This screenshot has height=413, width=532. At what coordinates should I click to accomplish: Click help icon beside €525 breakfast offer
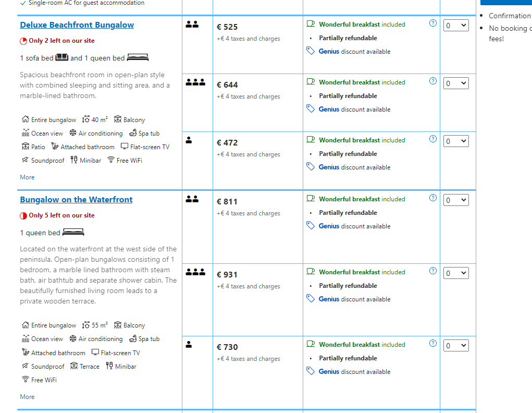(432, 23)
